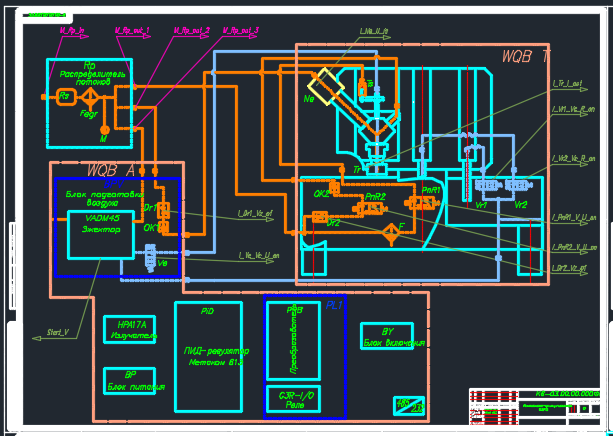The image size is (613, 436).
Task: Select the I_PnR1_V_U_on label
Action: tap(574, 217)
